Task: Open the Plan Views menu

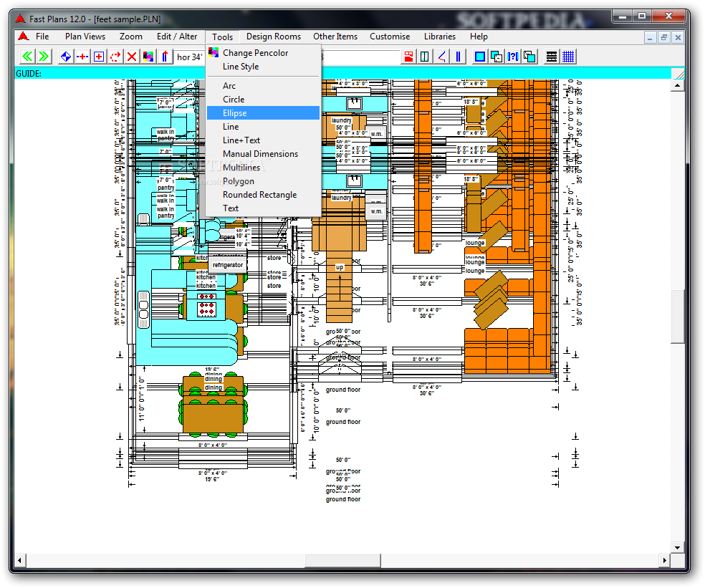Action: tap(85, 37)
